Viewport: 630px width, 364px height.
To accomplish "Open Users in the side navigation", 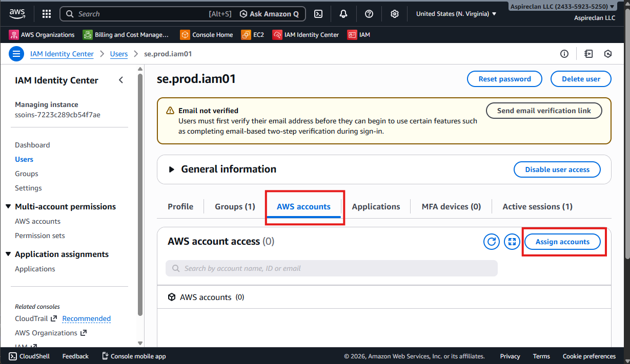I will 24,159.
